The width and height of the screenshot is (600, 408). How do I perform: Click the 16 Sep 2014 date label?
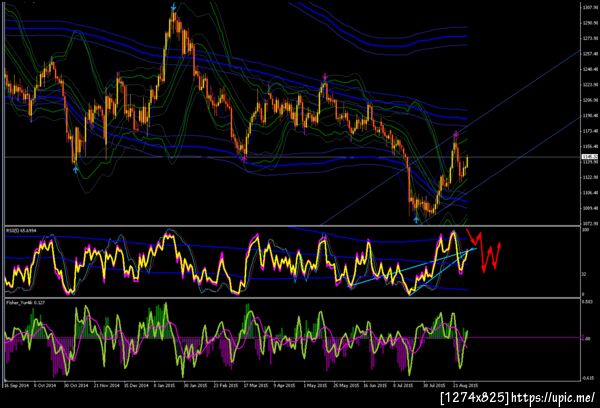pos(16,385)
